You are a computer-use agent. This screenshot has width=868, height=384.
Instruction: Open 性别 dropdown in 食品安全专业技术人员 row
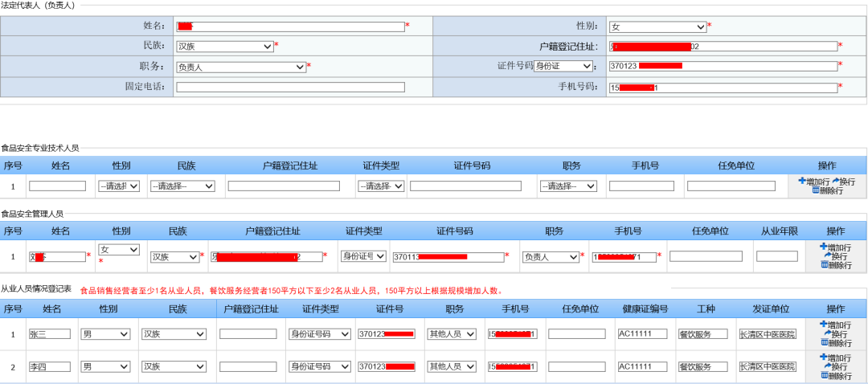[x=118, y=186]
